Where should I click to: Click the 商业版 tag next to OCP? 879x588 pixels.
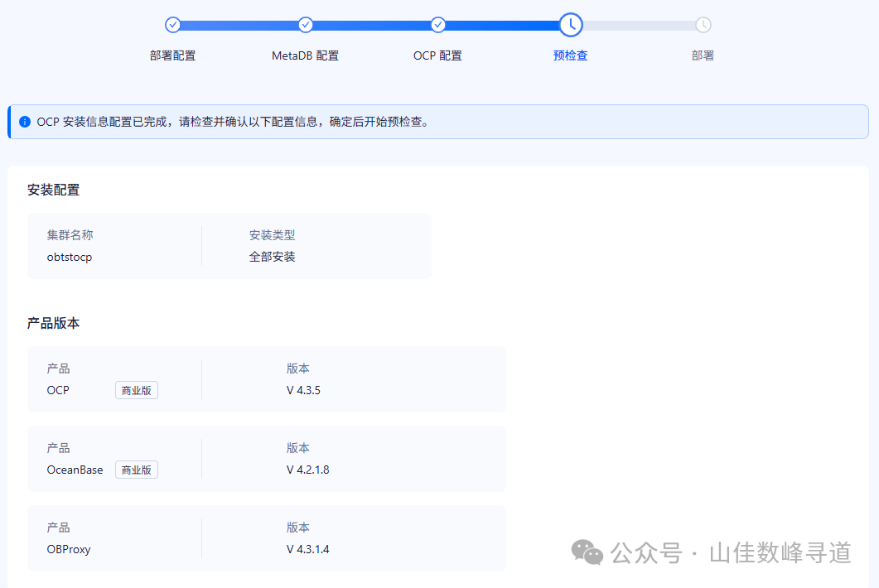pos(136,390)
